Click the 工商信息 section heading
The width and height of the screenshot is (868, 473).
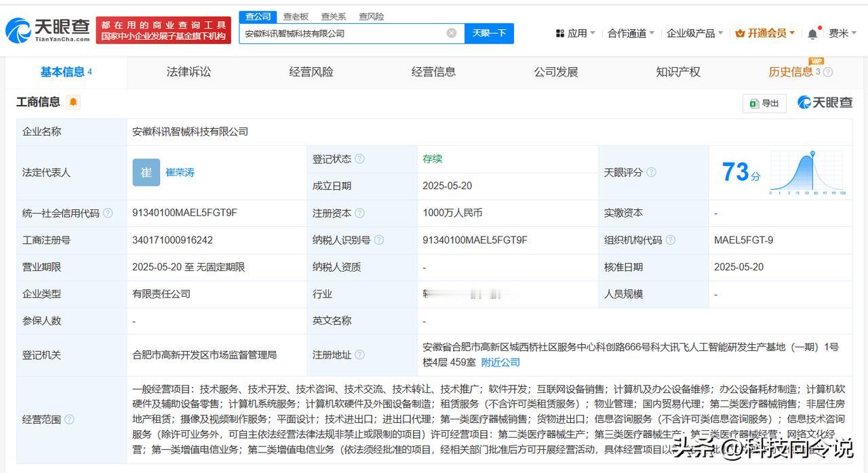pyautogui.click(x=38, y=102)
